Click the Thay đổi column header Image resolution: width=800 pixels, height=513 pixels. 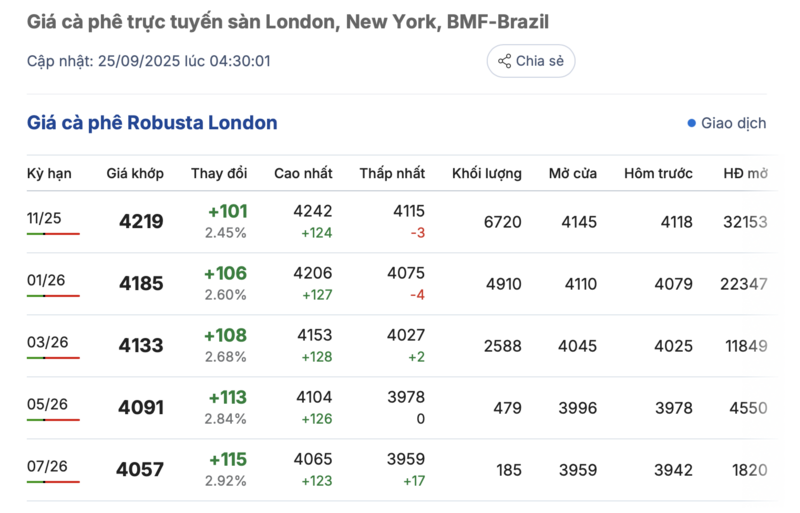[x=219, y=173]
